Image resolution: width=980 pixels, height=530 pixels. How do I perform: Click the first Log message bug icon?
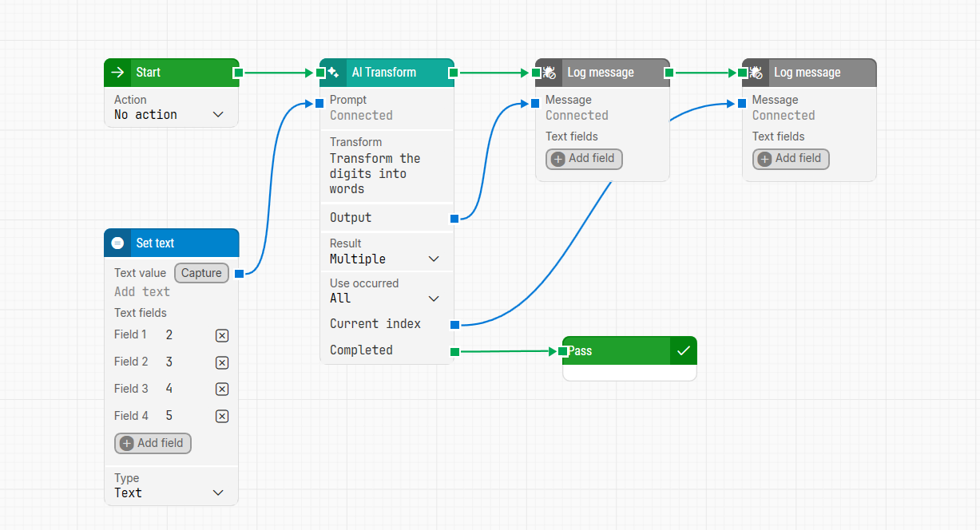point(550,73)
